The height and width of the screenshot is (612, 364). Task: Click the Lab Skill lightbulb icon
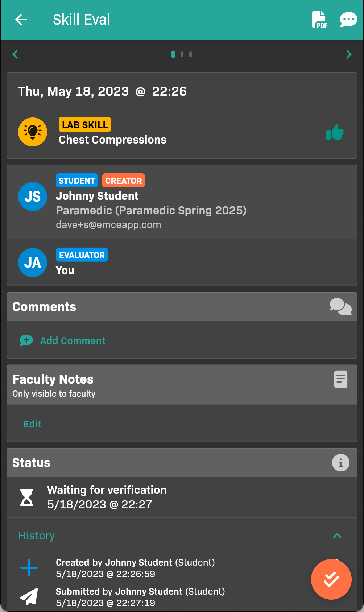[x=33, y=132]
